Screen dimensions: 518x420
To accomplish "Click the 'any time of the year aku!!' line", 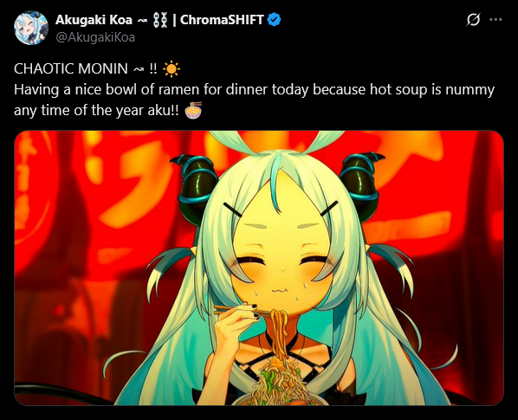I will [96, 110].
